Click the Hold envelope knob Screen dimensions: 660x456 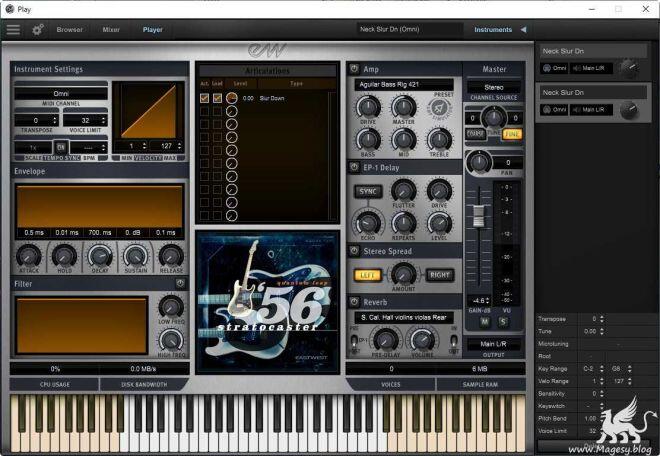64,255
